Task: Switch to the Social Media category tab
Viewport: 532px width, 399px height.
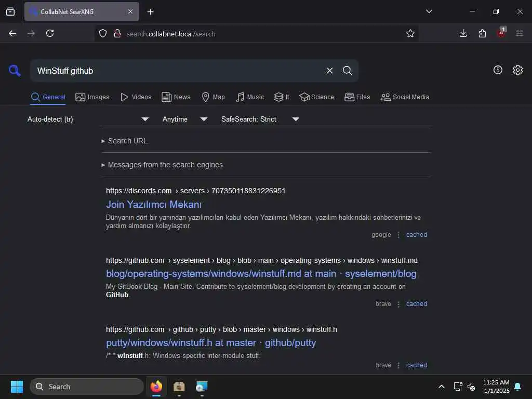Action: coord(405,97)
